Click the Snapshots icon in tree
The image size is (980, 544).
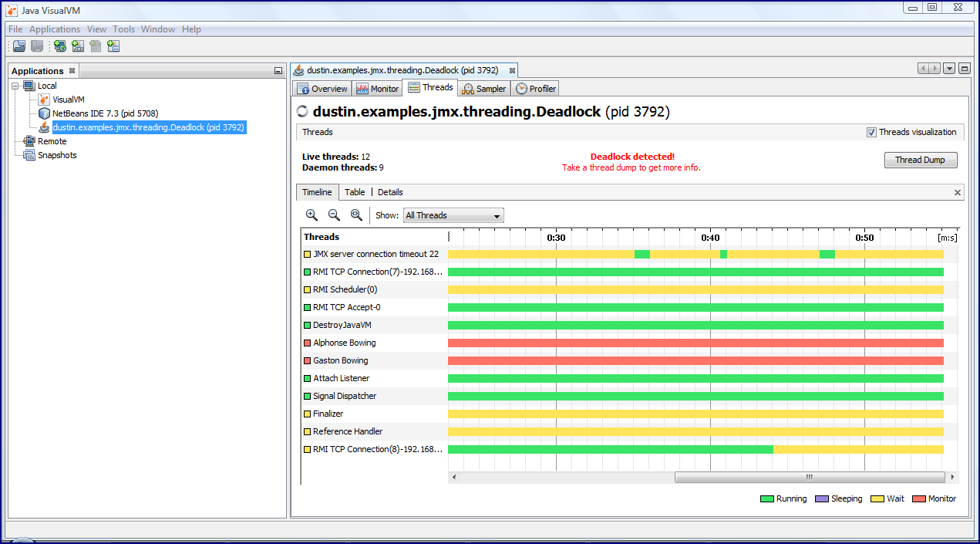tap(29, 155)
